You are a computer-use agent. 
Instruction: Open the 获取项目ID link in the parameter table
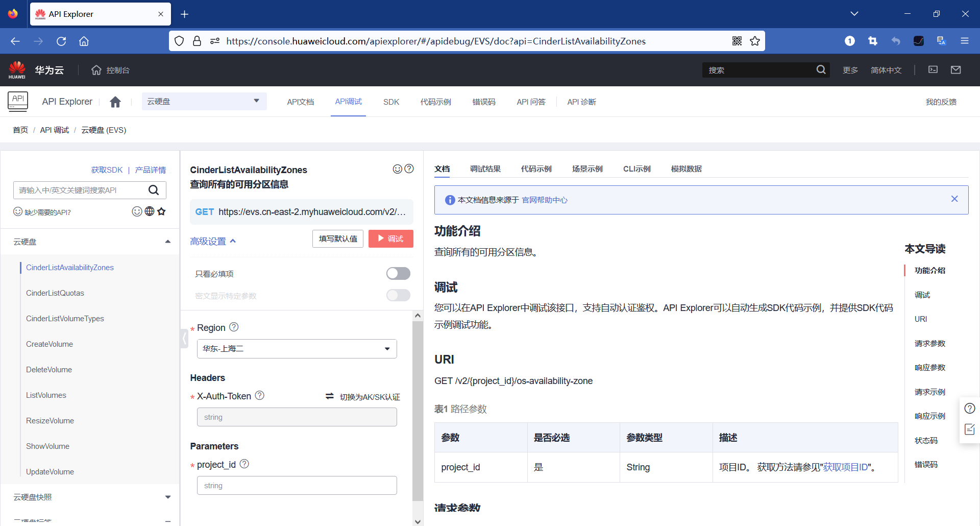(844, 467)
